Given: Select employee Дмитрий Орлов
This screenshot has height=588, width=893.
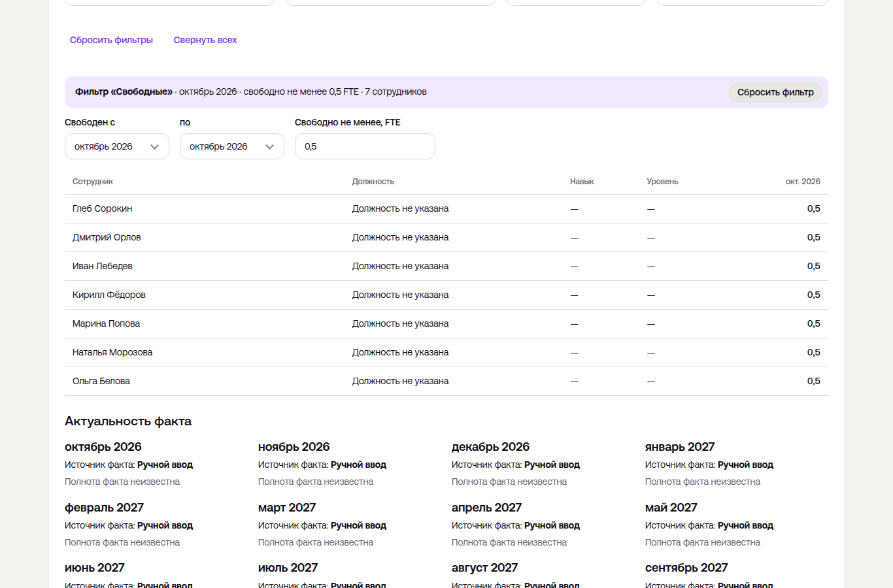Looking at the screenshot, I should click(x=107, y=238).
